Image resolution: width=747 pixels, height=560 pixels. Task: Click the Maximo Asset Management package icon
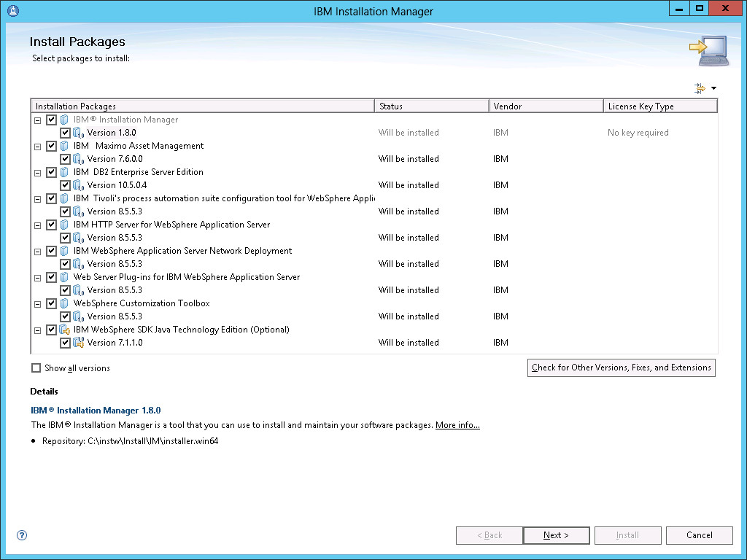pyautogui.click(x=64, y=146)
